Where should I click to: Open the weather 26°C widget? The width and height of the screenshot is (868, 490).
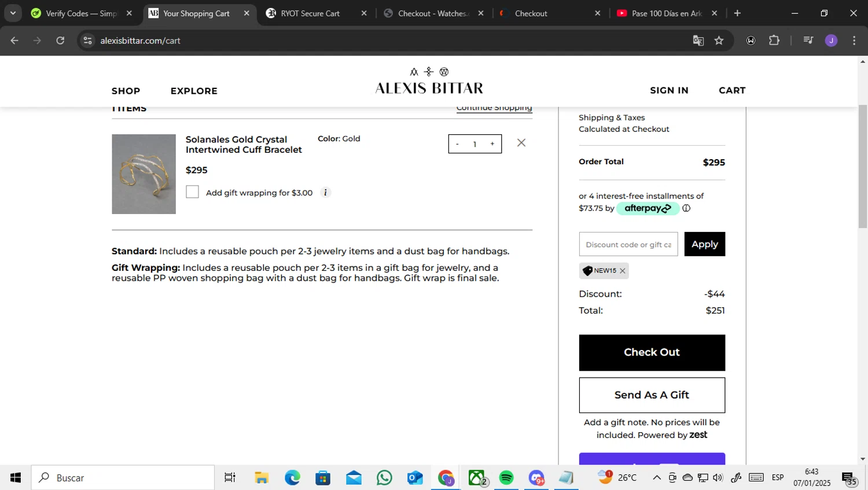[x=617, y=477]
